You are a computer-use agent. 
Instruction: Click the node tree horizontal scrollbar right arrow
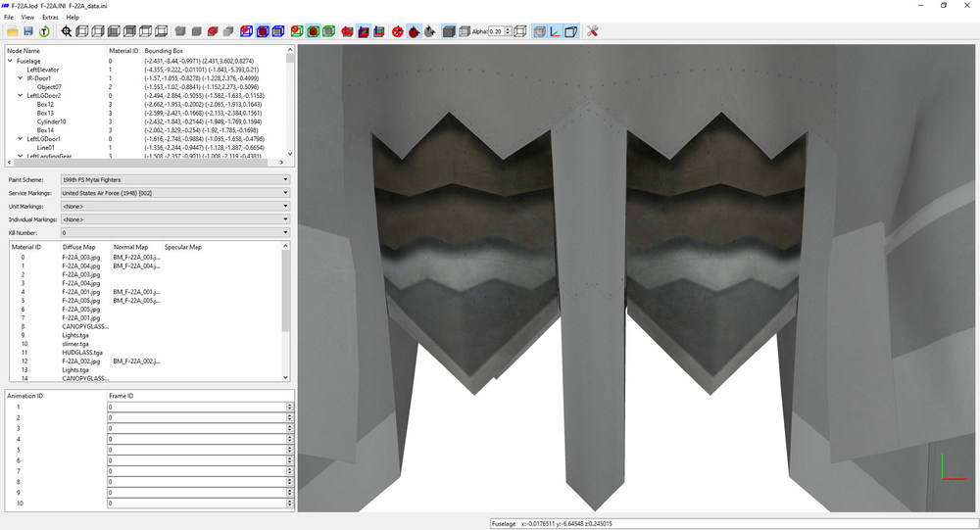(x=281, y=162)
